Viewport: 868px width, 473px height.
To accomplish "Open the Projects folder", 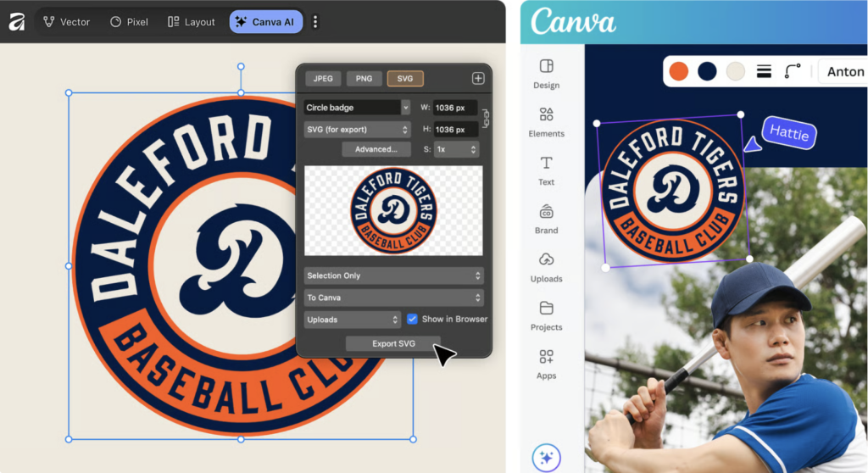I will [x=546, y=315].
